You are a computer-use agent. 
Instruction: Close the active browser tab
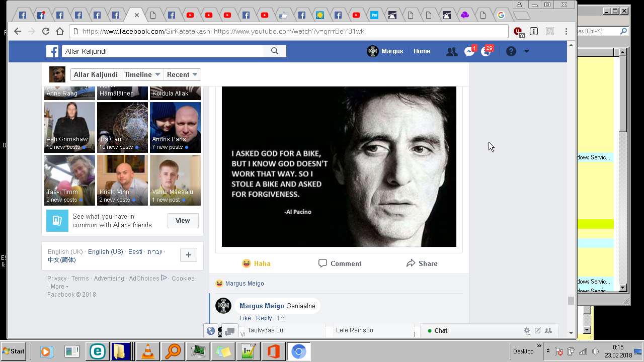point(137,15)
